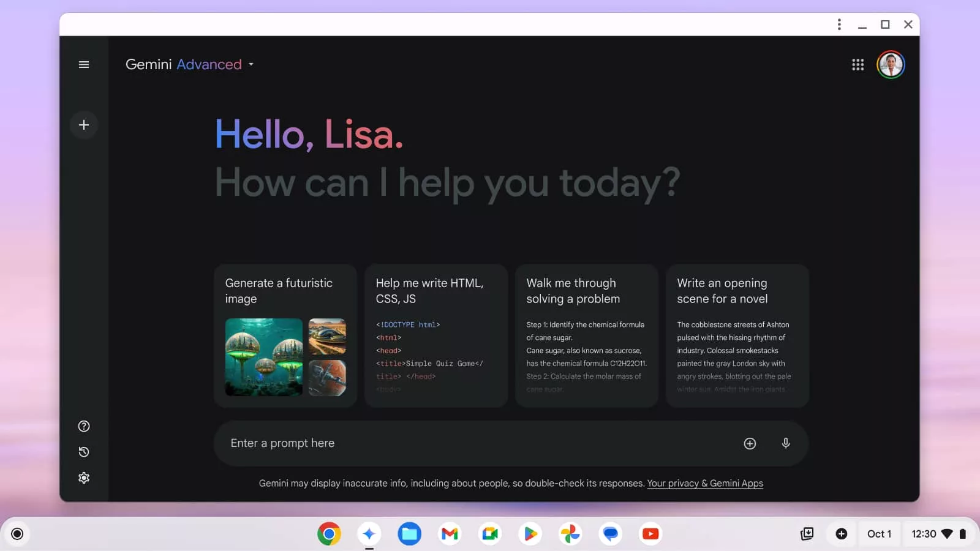Open the Oct 1 calendar date panel

coord(879,534)
